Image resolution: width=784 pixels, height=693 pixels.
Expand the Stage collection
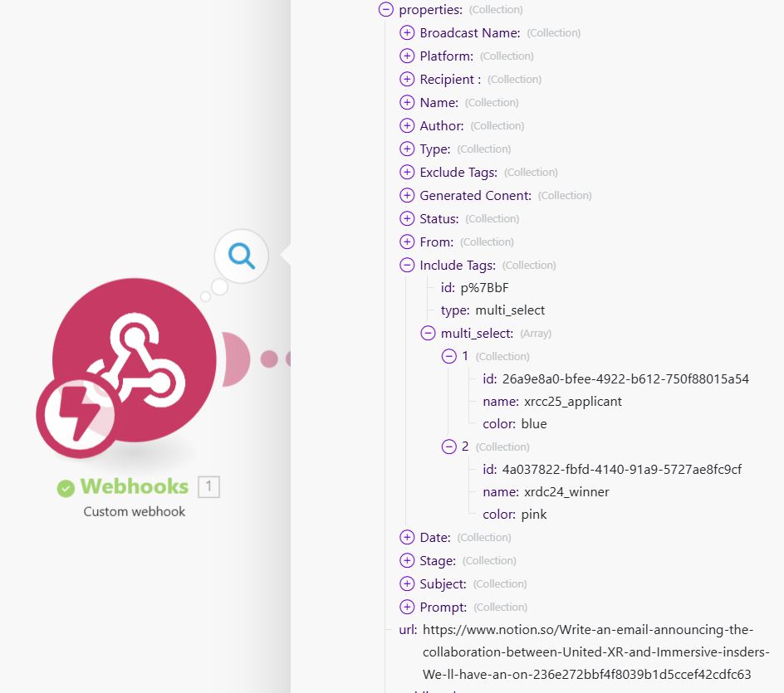pyautogui.click(x=407, y=560)
